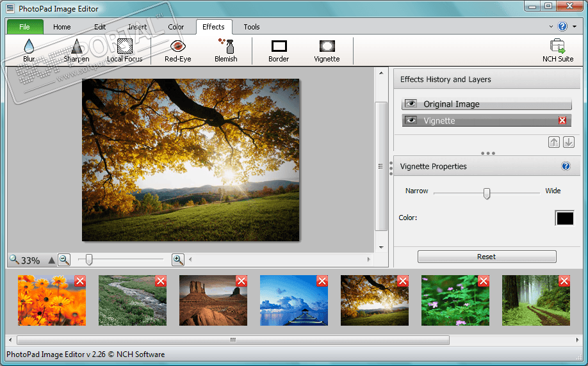Click the Narrow-Wide vignette slider handle
Screen dimensions: 588x366
click(487, 193)
